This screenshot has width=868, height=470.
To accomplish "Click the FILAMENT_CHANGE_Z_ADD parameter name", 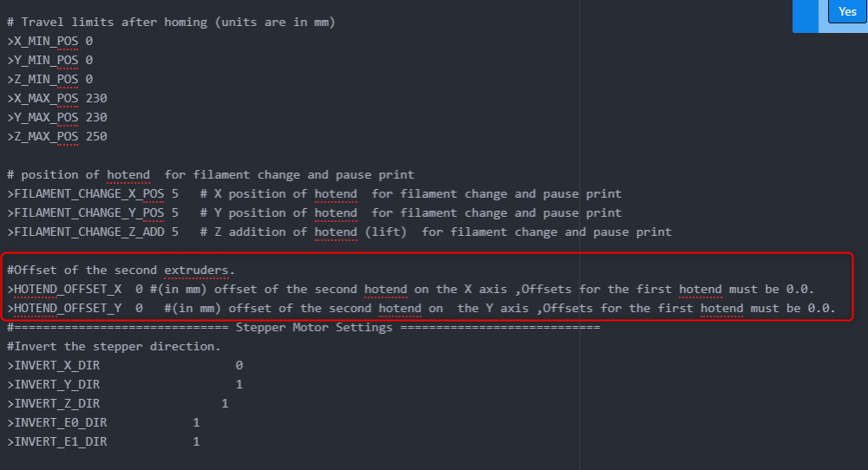I will 89,232.
